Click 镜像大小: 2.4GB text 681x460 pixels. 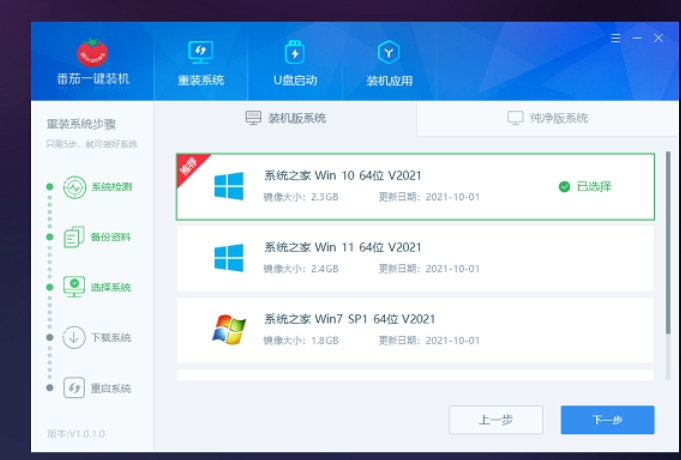tap(301, 269)
